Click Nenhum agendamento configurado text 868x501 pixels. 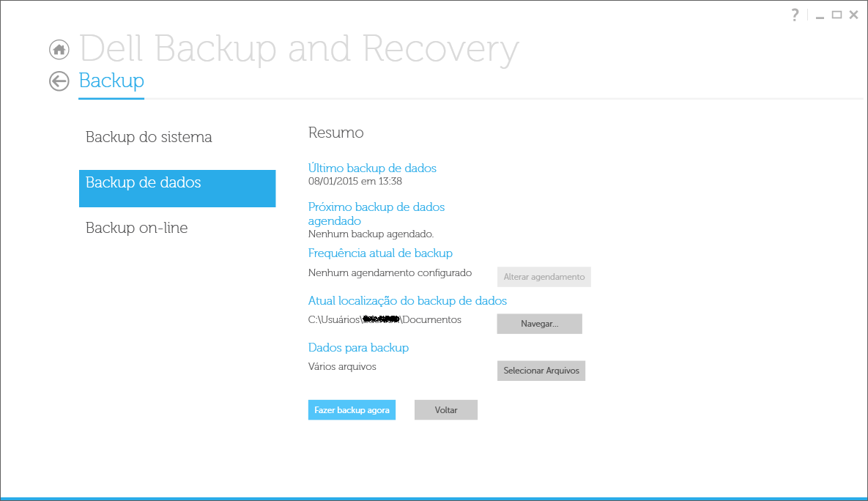click(x=390, y=273)
